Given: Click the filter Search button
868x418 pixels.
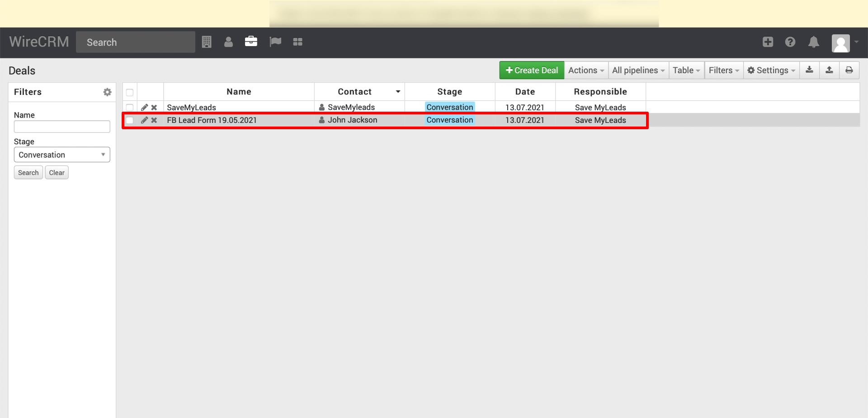Looking at the screenshot, I should tap(28, 173).
